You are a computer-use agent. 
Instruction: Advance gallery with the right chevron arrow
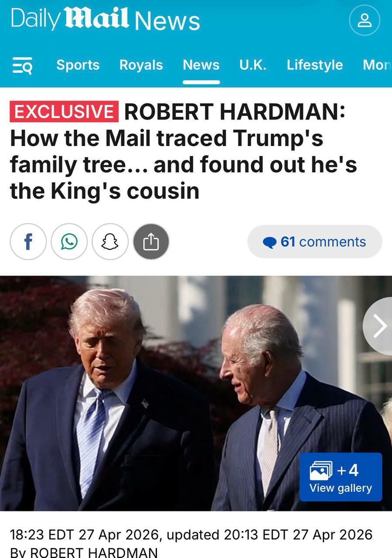(x=378, y=326)
